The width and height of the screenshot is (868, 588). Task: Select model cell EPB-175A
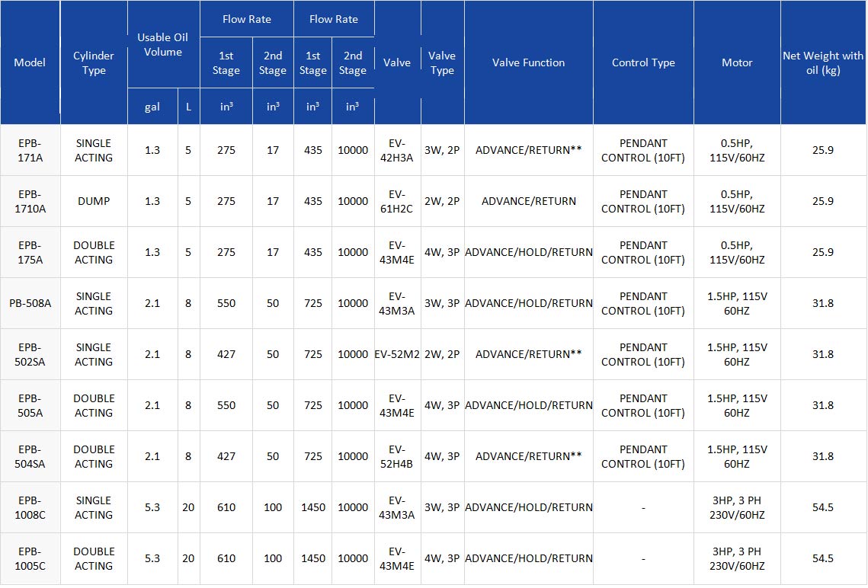click(30, 252)
